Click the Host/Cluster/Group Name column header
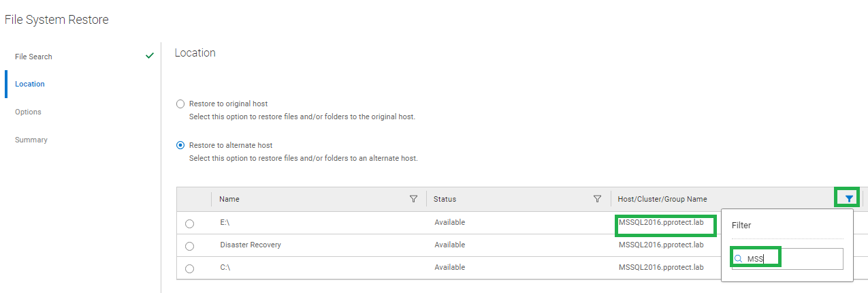 (662, 199)
